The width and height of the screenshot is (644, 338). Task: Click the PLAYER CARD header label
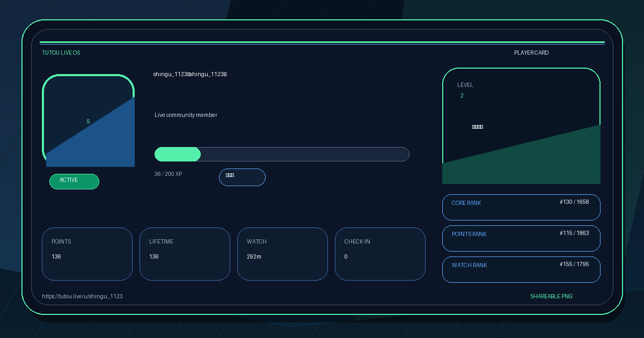tap(531, 53)
